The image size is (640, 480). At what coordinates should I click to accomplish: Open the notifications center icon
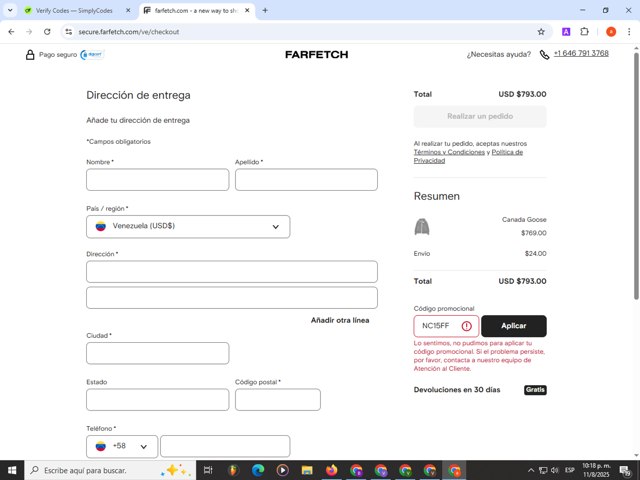(x=625, y=471)
